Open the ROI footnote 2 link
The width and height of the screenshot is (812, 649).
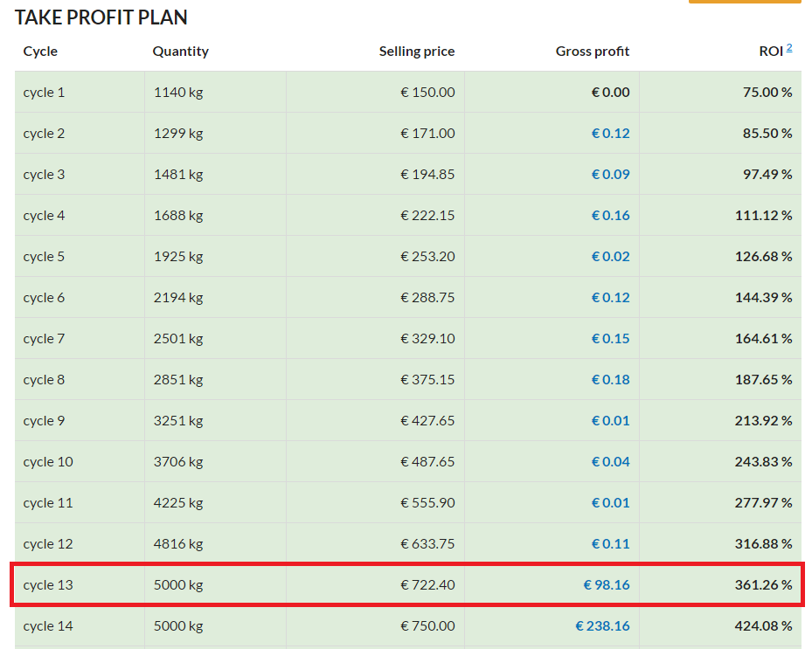click(789, 47)
